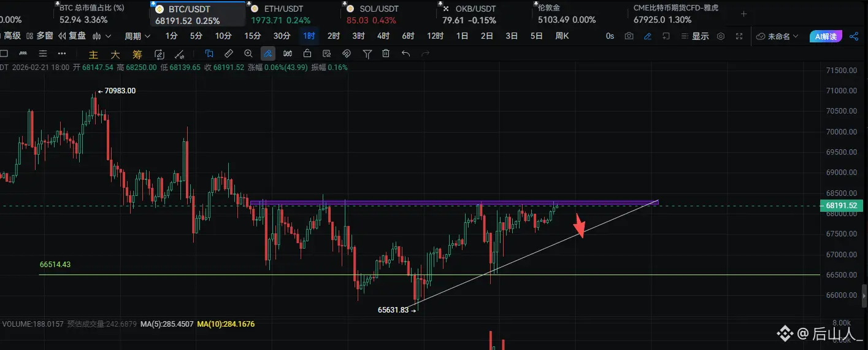
Task: Click the 65631.83 low price marker
Action: point(397,310)
